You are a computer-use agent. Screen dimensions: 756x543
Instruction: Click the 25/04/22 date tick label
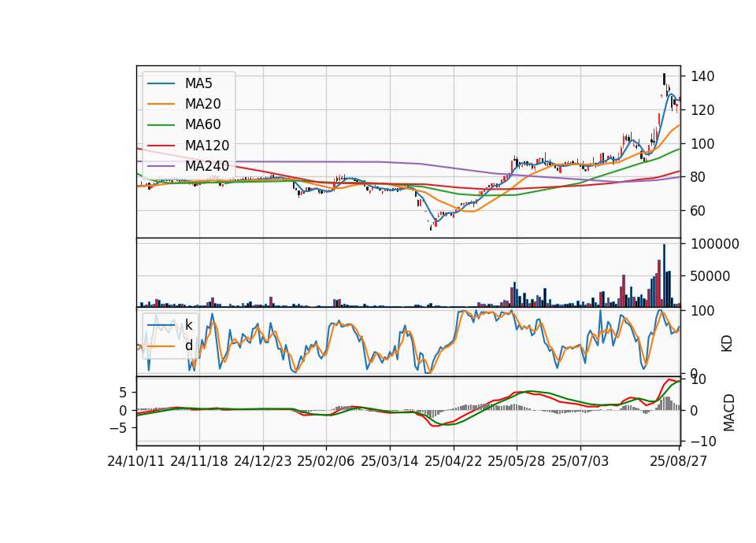(x=454, y=461)
